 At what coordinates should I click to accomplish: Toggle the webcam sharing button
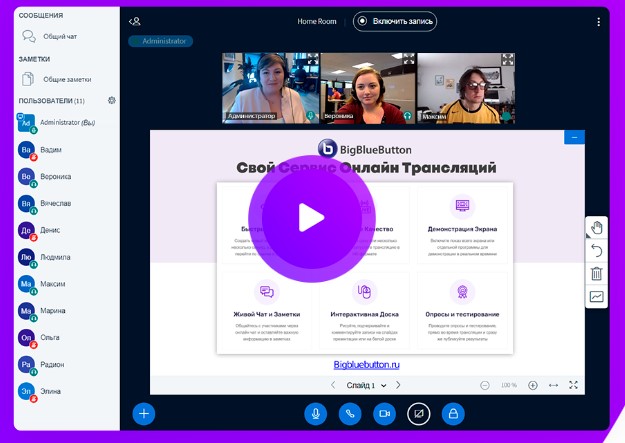(x=383, y=413)
